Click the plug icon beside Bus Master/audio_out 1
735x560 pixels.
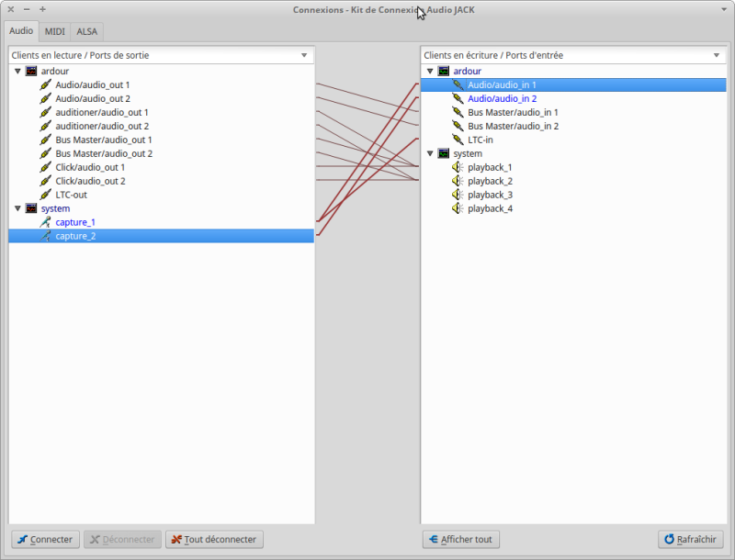tap(45, 140)
